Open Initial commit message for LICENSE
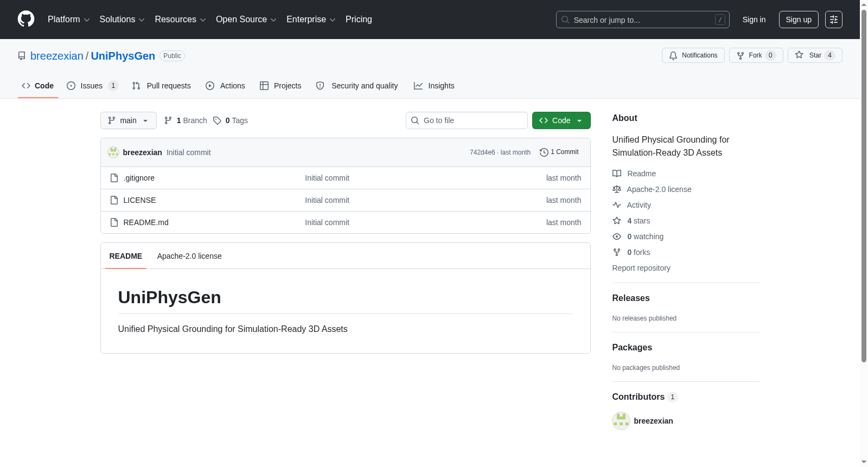The height and width of the screenshot is (467, 868). point(327,200)
